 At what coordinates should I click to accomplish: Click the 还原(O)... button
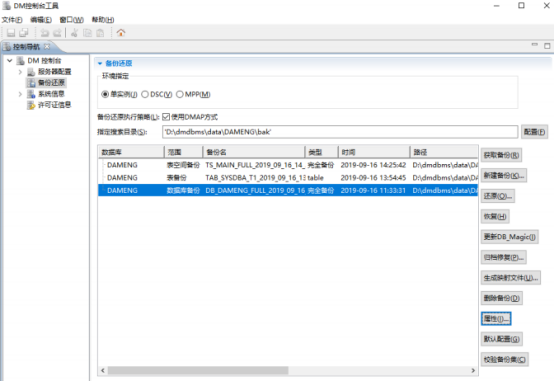click(497, 196)
